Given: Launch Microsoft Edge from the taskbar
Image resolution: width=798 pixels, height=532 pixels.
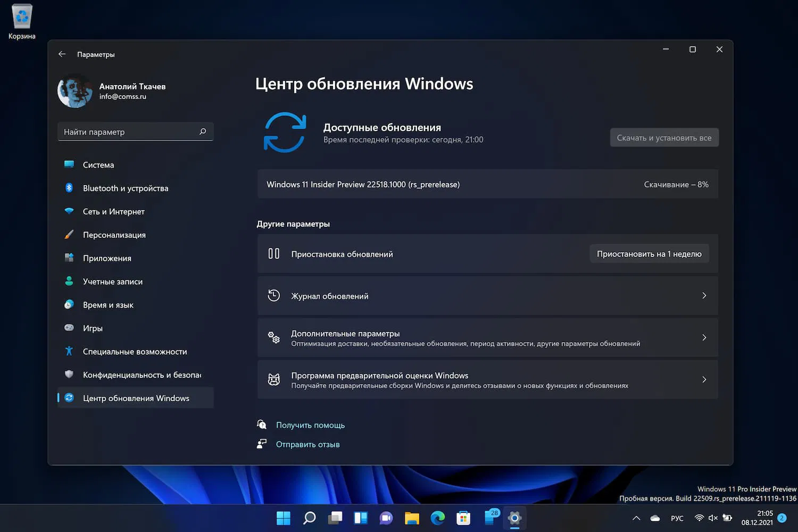Looking at the screenshot, I should pos(437,517).
